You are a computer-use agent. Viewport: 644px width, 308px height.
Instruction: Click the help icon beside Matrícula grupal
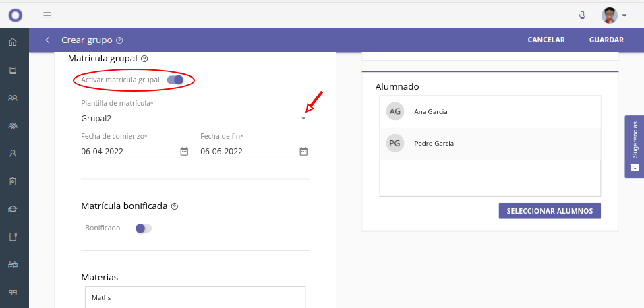click(144, 59)
